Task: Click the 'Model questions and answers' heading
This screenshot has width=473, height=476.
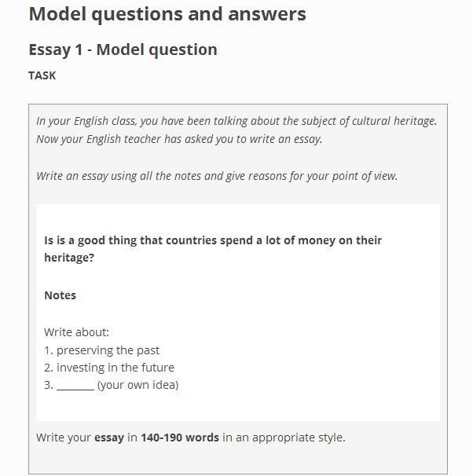Action: [x=167, y=14]
